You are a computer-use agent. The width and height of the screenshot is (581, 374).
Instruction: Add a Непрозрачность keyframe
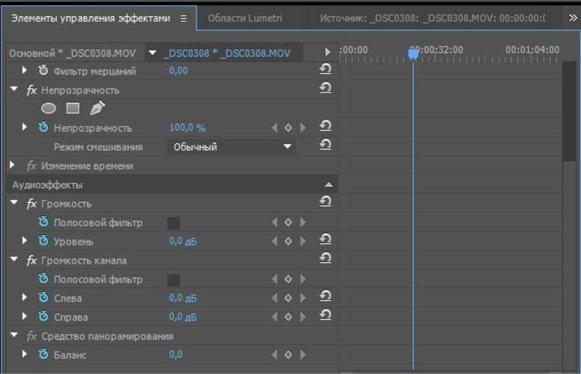click(x=288, y=128)
